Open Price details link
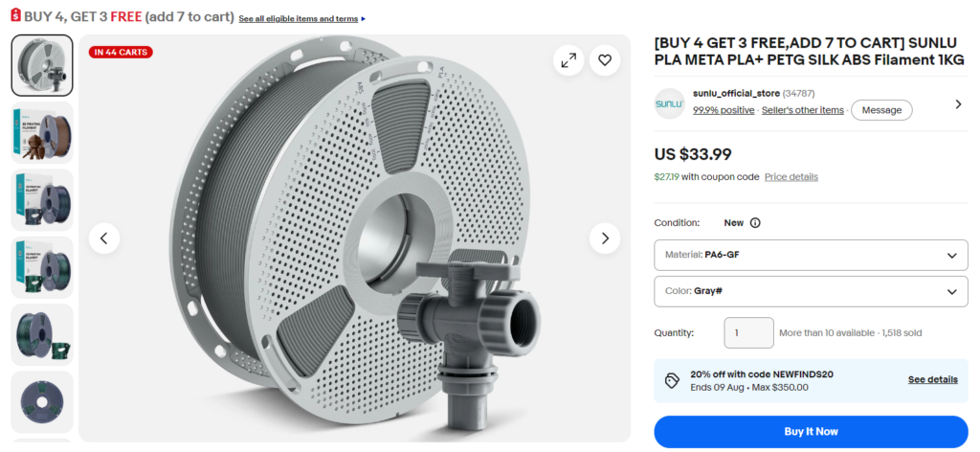 click(791, 177)
